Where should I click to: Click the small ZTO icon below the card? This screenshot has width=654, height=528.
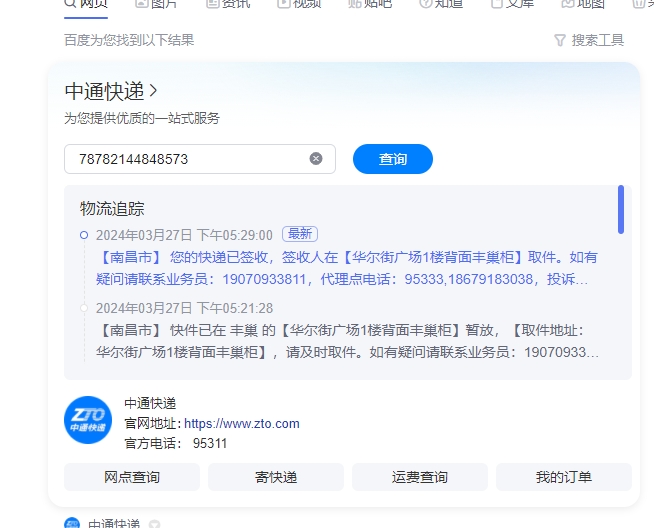72,523
